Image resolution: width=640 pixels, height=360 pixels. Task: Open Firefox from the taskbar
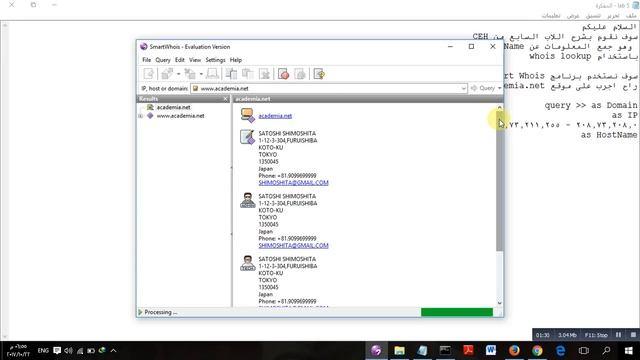(x=514, y=350)
